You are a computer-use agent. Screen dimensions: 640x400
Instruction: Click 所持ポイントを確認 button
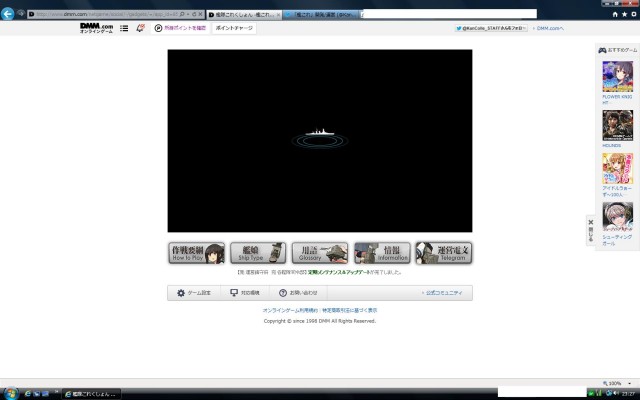[180, 28]
